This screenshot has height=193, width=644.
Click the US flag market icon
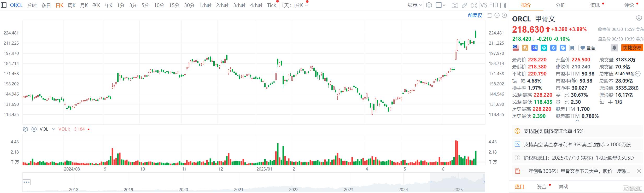[x=516, y=48]
